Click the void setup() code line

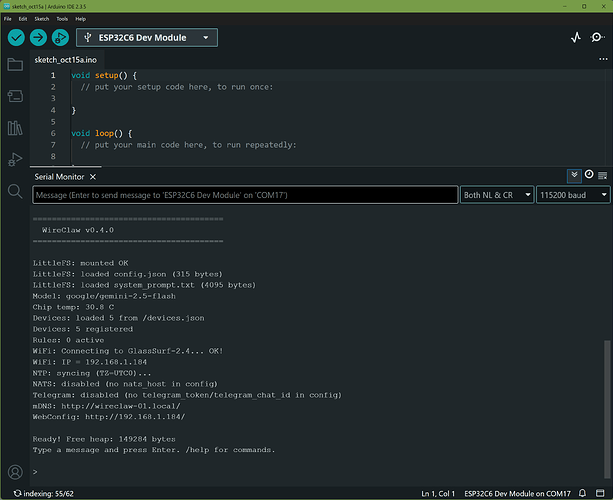click(x=104, y=75)
